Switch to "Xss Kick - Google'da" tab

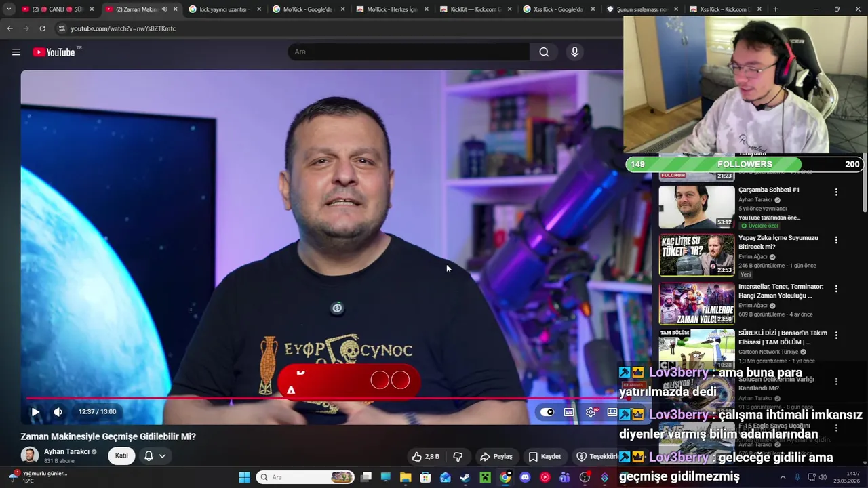[559, 9]
